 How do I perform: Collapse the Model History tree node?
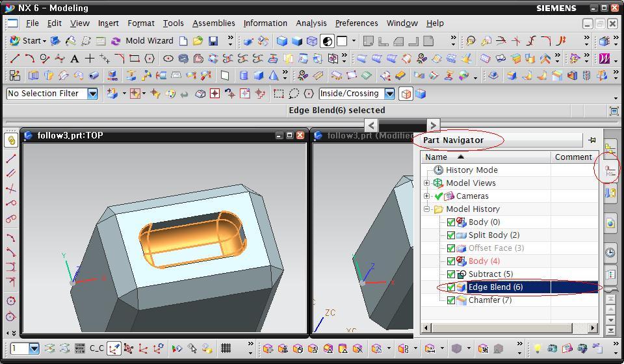427,209
